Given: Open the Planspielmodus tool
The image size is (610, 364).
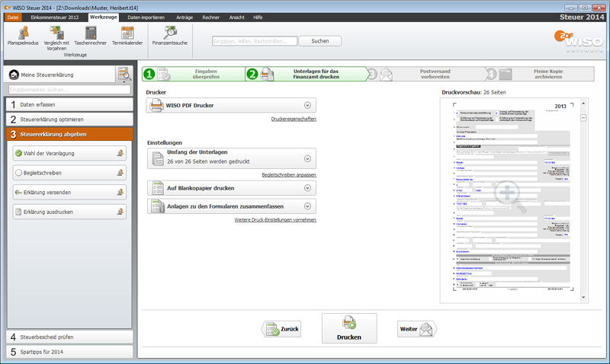Looking at the screenshot, I should tap(23, 33).
